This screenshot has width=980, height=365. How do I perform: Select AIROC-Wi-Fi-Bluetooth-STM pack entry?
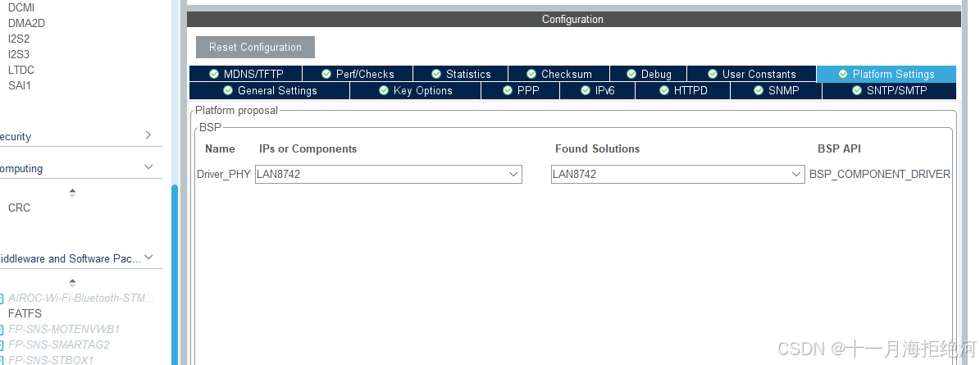(x=81, y=298)
